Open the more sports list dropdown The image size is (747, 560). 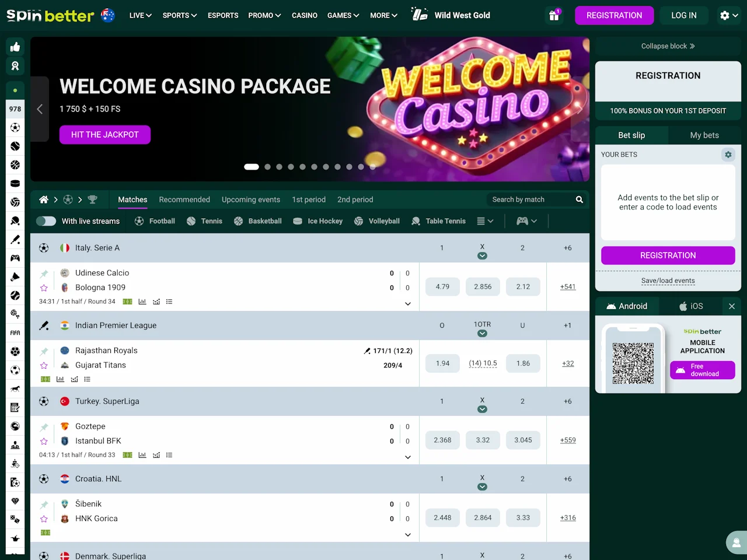485,221
